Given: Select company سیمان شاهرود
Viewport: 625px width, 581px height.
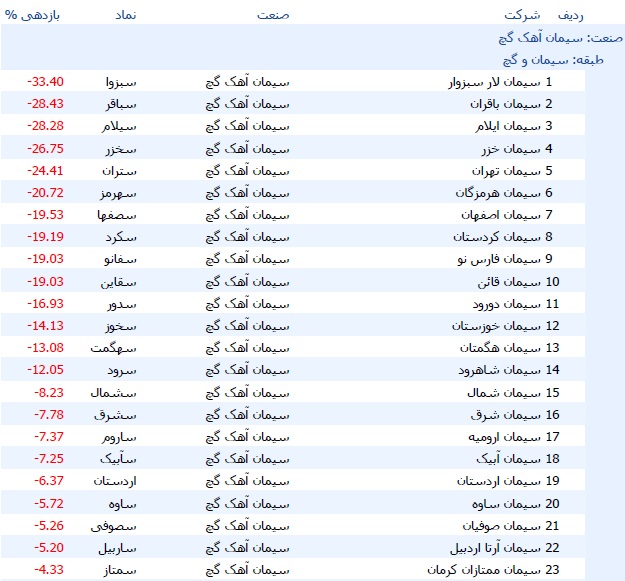Looking at the screenshot, I should tap(499, 370).
